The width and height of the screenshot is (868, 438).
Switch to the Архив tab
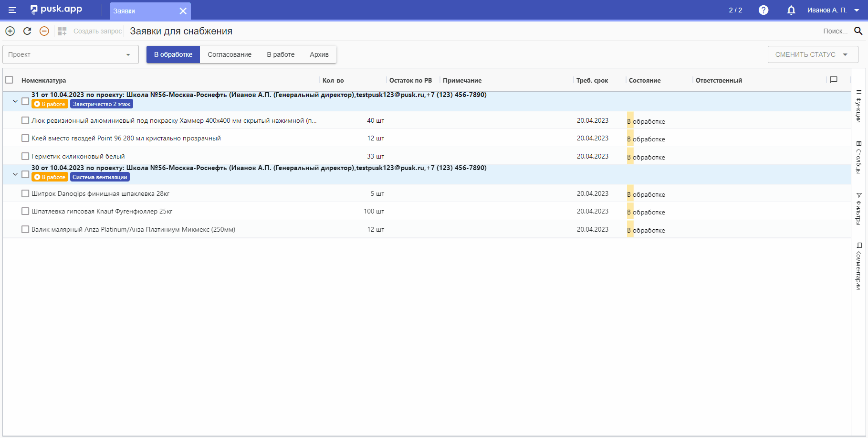pos(319,54)
